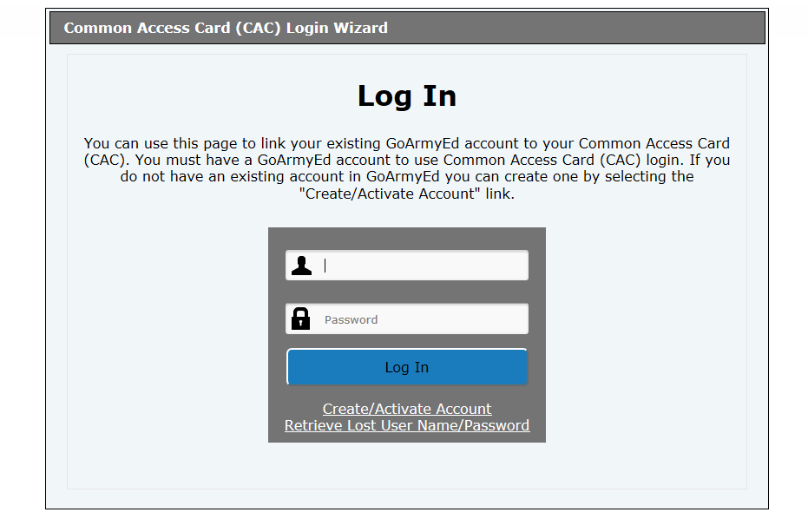Click the padlock icon beside Password

tap(301, 319)
